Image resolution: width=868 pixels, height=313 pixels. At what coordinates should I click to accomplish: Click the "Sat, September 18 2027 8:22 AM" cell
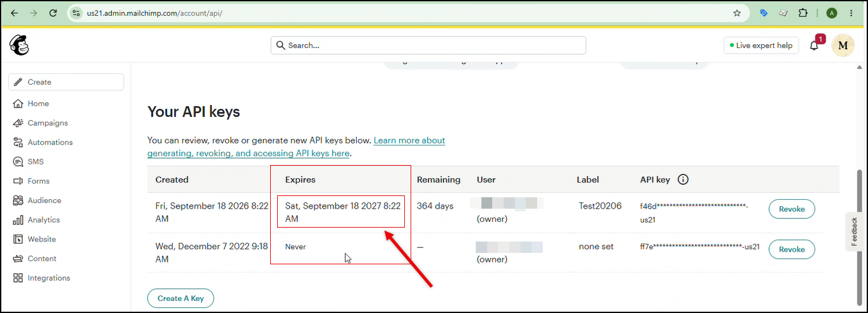tap(342, 212)
